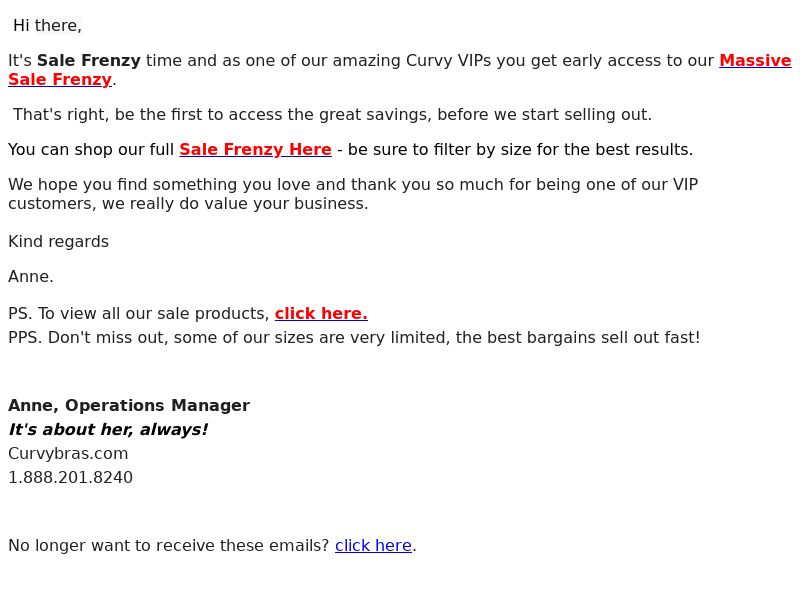Click the sentence beginning That's right, be the first

tap(332, 114)
